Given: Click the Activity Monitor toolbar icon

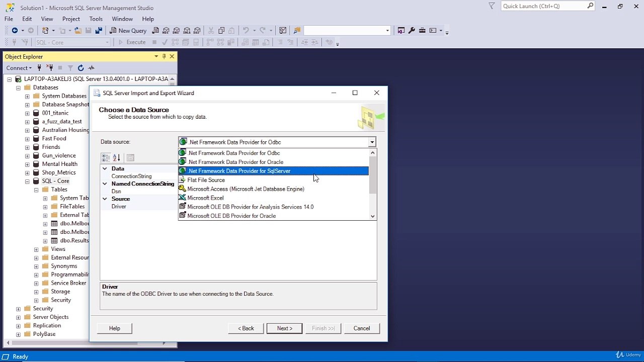Looking at the screenshot, I should [283, 31].
